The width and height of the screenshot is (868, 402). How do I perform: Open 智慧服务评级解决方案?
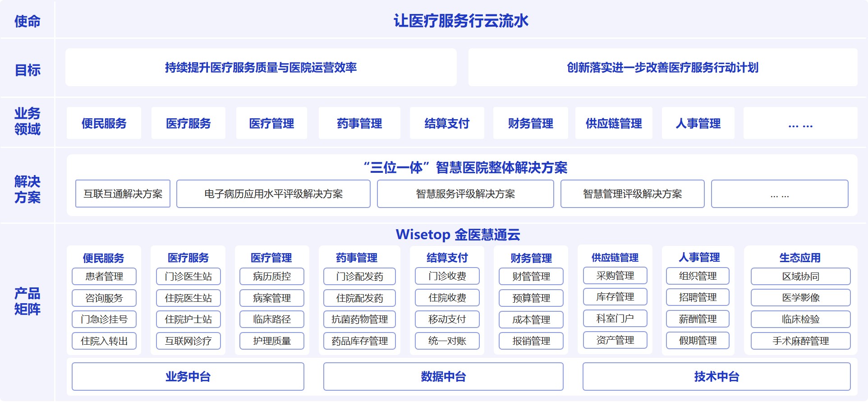click(465, 194)
